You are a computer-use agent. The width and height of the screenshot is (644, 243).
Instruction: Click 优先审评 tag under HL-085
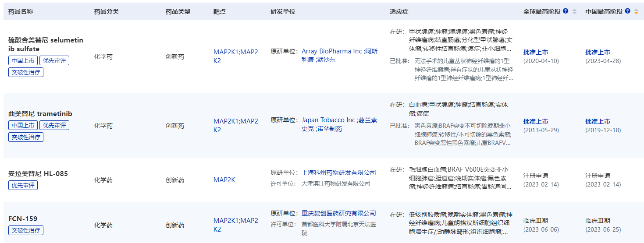(23, 185)
